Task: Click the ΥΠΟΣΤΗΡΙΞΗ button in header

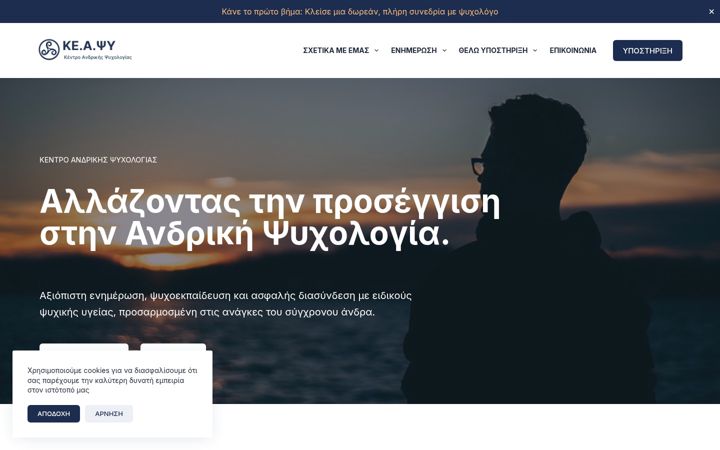Action: (647, 51)
